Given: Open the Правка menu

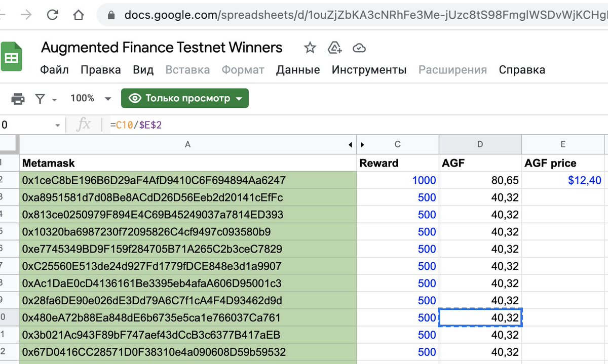Looking at the screenshot, I should click(101, 70).
